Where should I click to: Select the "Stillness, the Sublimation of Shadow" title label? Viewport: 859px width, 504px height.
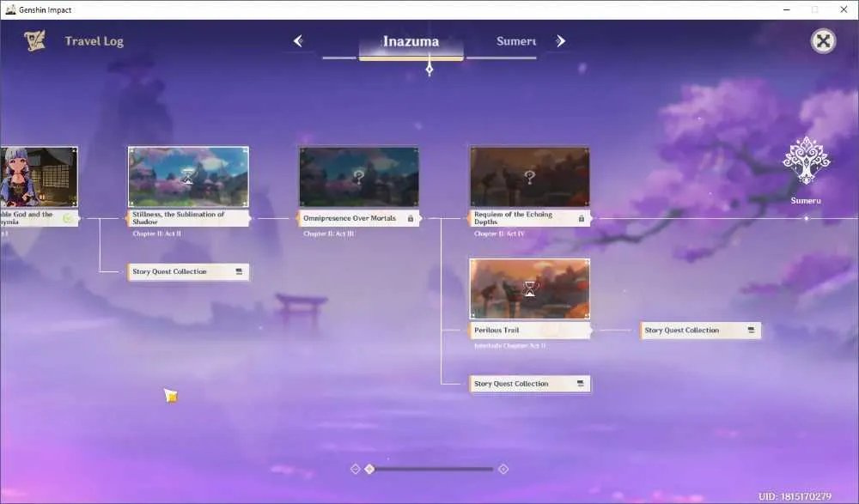(189, 218)
